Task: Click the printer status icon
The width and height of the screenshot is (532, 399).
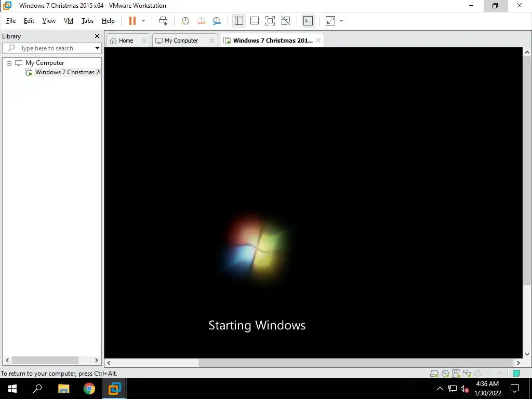Action: tap(478, 374)
